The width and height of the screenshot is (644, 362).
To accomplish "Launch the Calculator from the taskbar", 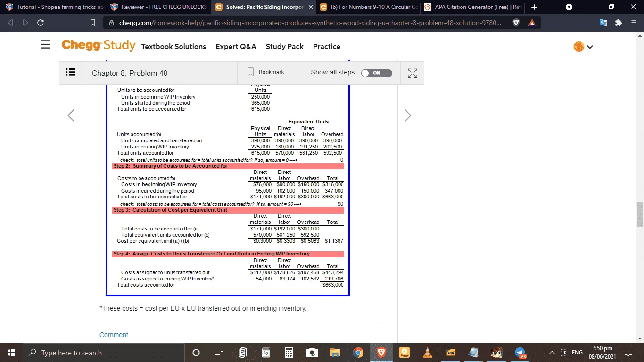I will click(289, 353).
